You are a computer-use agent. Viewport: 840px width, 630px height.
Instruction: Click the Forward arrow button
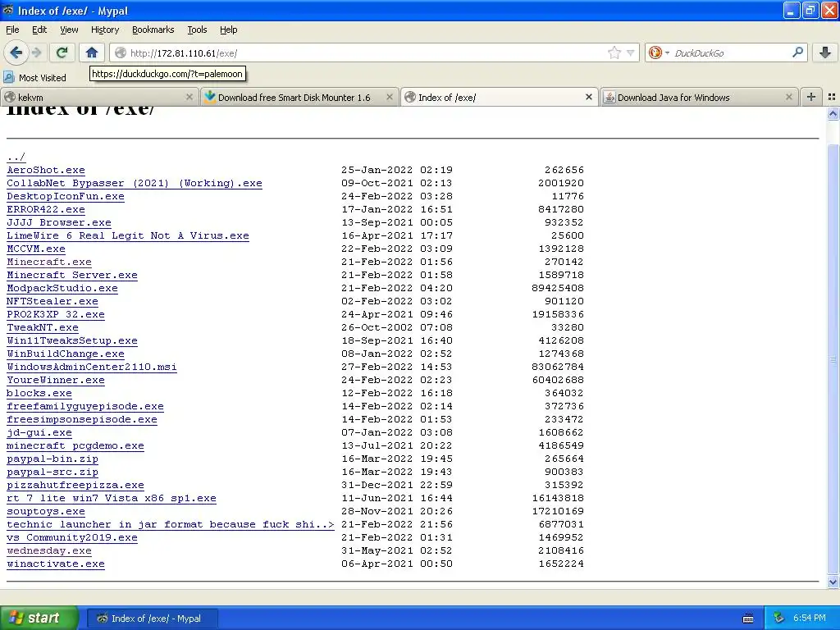[x=36, y=52]
